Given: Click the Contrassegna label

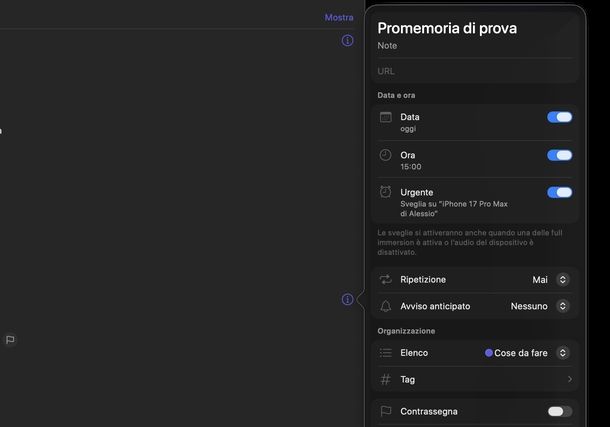Looking at the screenshot, I should tap(429, 411).
